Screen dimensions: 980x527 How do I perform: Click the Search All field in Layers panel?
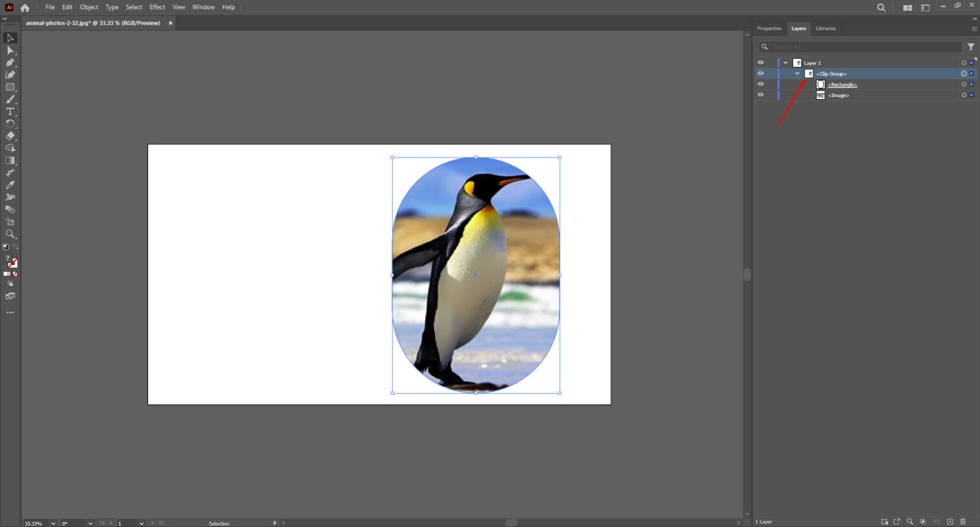click(x=861, y=46)
